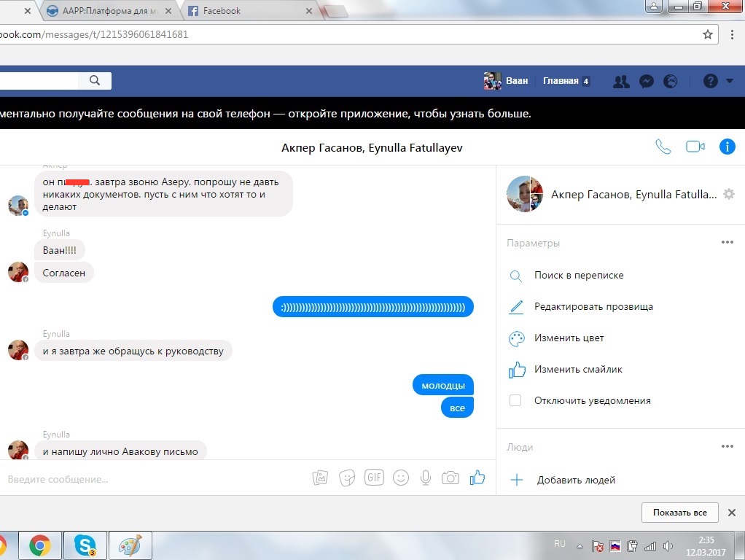Open Skype from Windows taskbar

coord(85,545)
